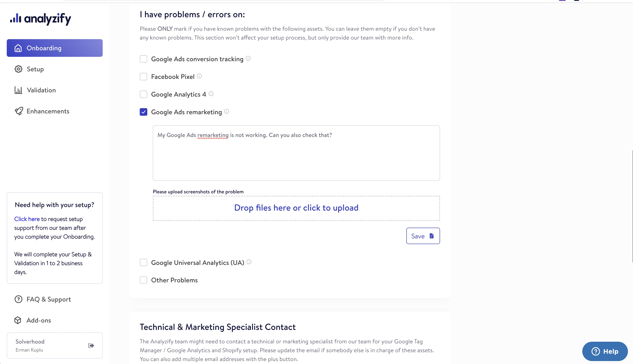Click the Enhancements rocket icon
Screen dimensions: 633x364
(x=19, y=111)
